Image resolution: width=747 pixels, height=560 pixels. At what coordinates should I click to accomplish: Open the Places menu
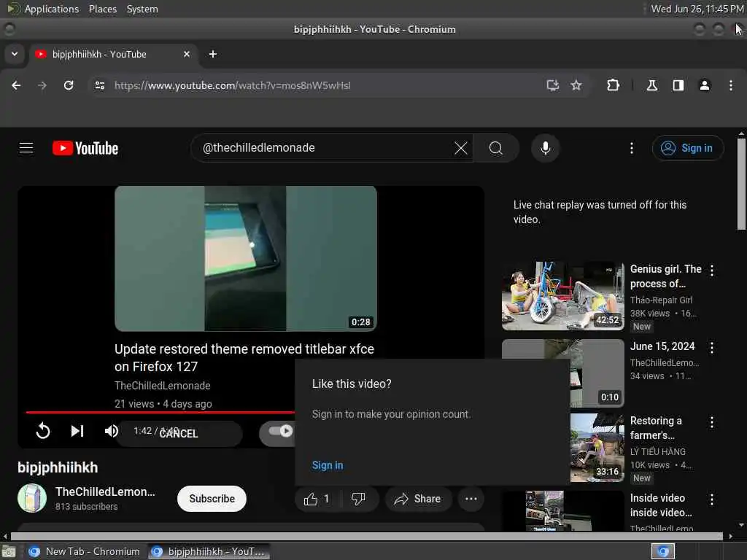tap(103, 9)
